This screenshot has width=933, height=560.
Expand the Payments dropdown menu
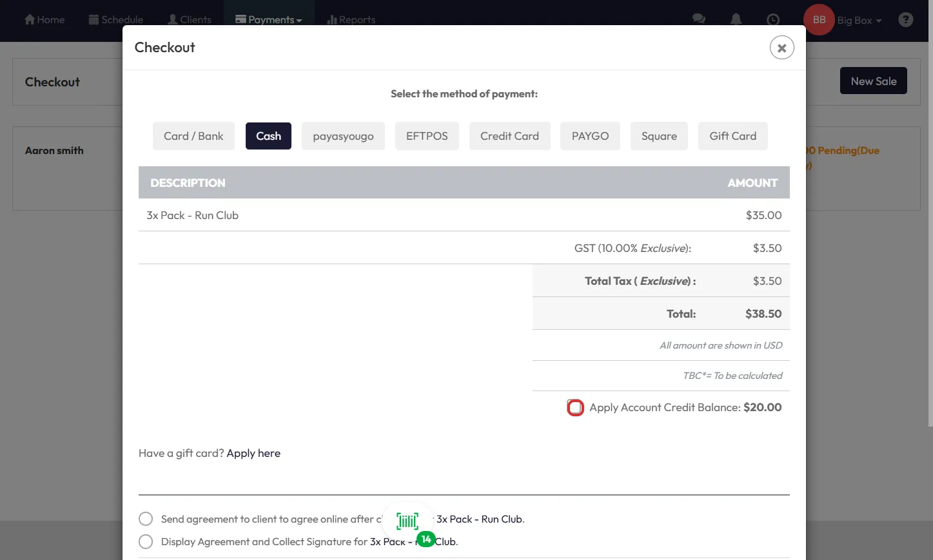click(269, 19)
